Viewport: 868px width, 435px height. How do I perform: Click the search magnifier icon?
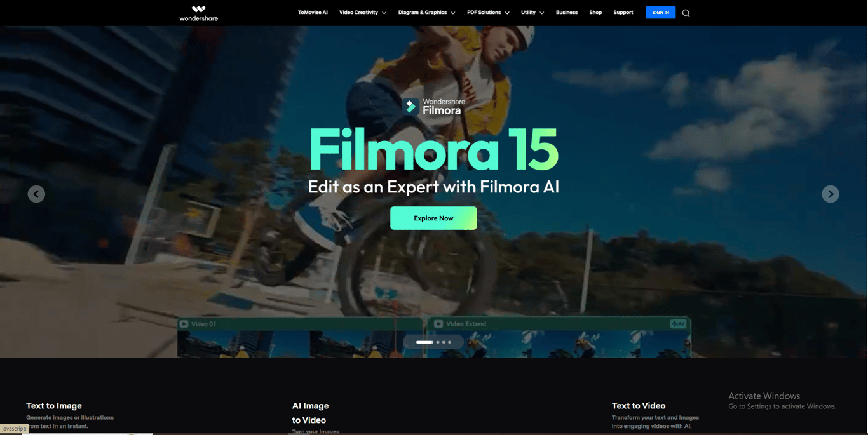[686, 13]
